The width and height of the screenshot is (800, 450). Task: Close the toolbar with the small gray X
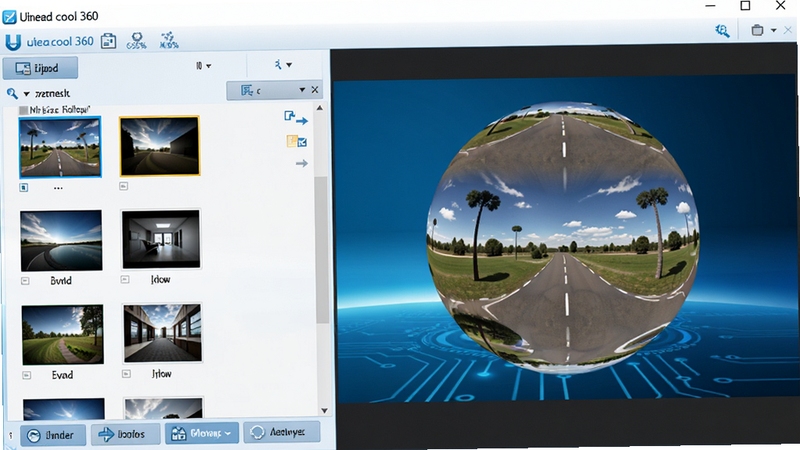pos(788,30)
